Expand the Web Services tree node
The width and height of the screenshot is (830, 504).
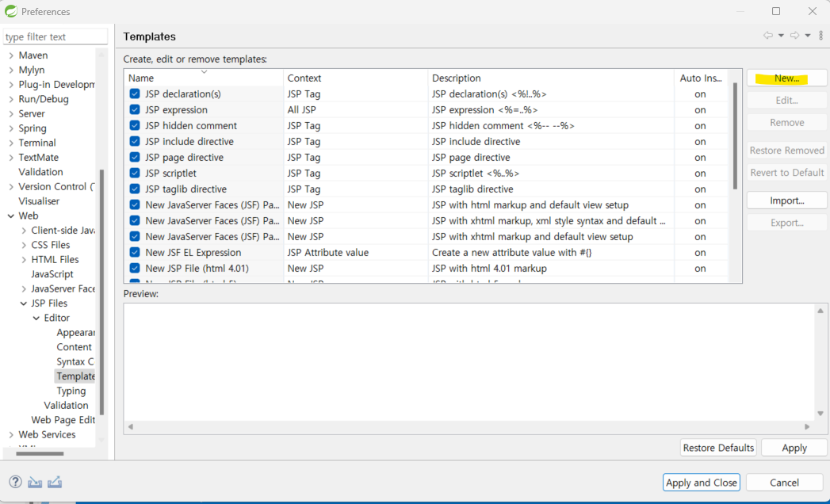(x=11, y=434)
